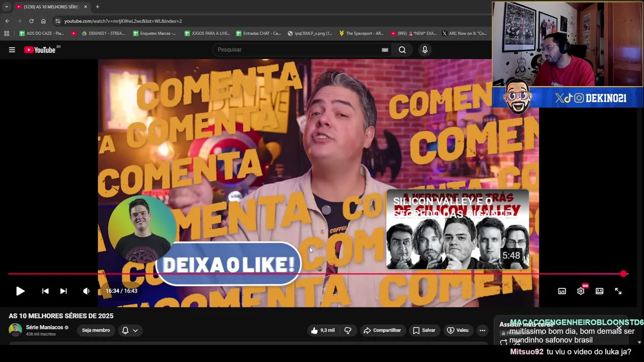Dislike the video
Viewport: 644px width, 362px height.
coord(348,330)
